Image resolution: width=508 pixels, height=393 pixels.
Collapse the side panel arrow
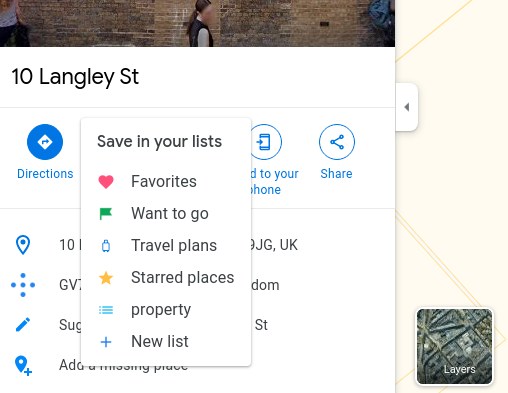tap(407, 107)
